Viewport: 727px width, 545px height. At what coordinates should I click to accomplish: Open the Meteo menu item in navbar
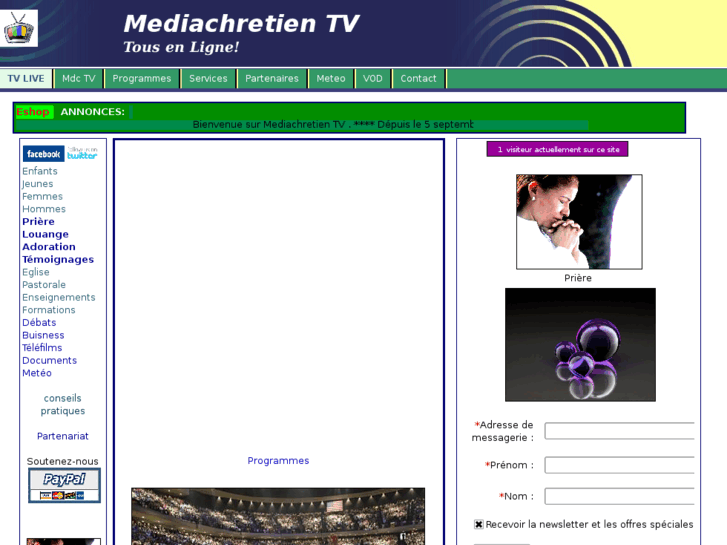pos(331,78)
